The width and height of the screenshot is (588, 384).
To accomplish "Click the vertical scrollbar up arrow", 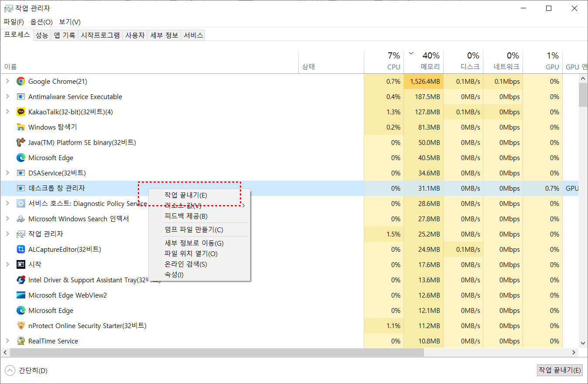I will (x=583, y=78).
